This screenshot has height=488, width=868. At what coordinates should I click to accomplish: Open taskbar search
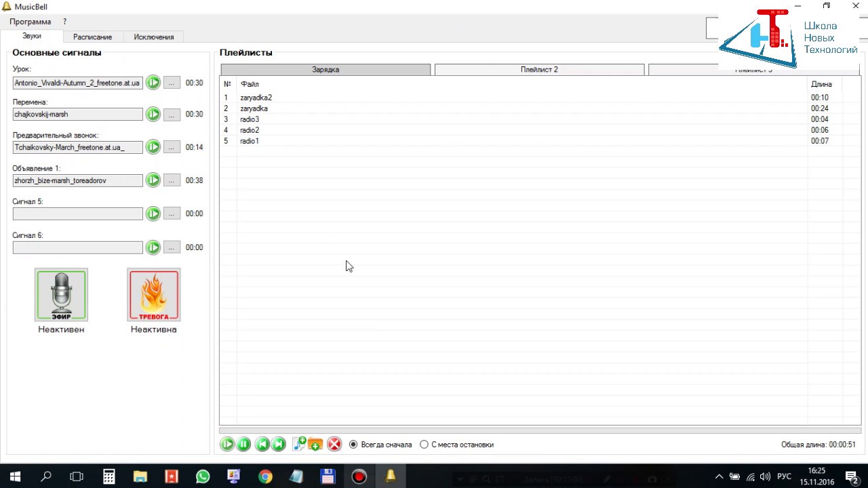click(46, 476)
